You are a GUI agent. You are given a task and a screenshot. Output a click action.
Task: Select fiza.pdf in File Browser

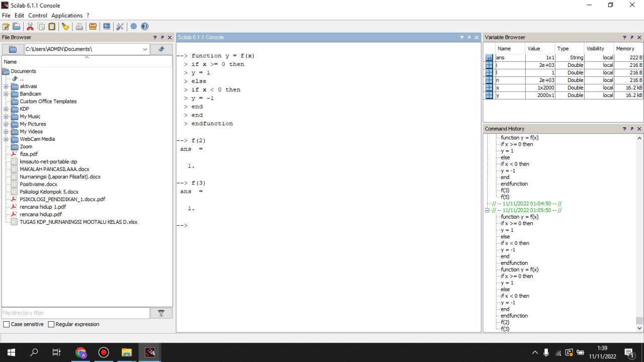point(29,154)
